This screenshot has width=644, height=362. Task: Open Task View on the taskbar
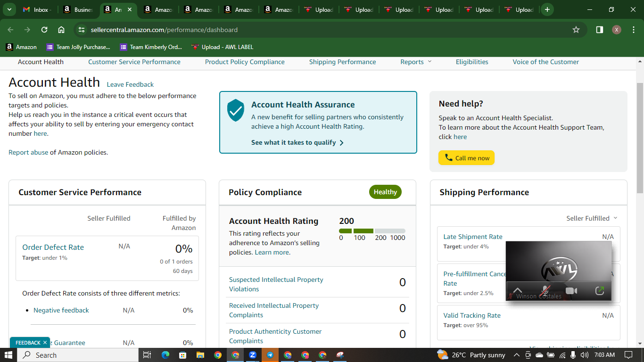pyautogui.click(x=147, y=355)
